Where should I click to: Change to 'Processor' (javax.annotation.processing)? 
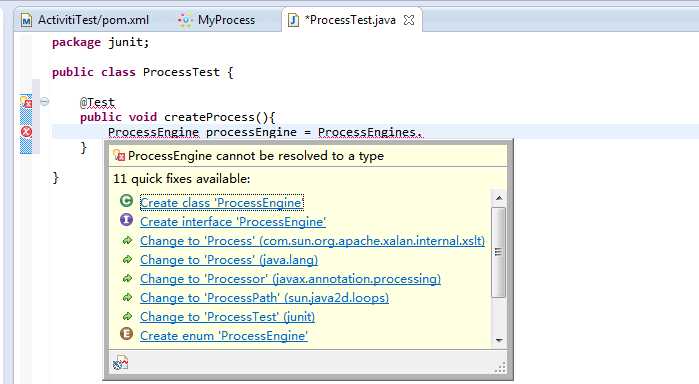[290, 279]
